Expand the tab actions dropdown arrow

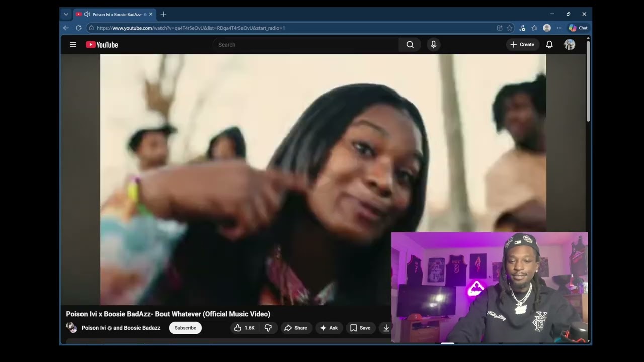tap(66, 14)
